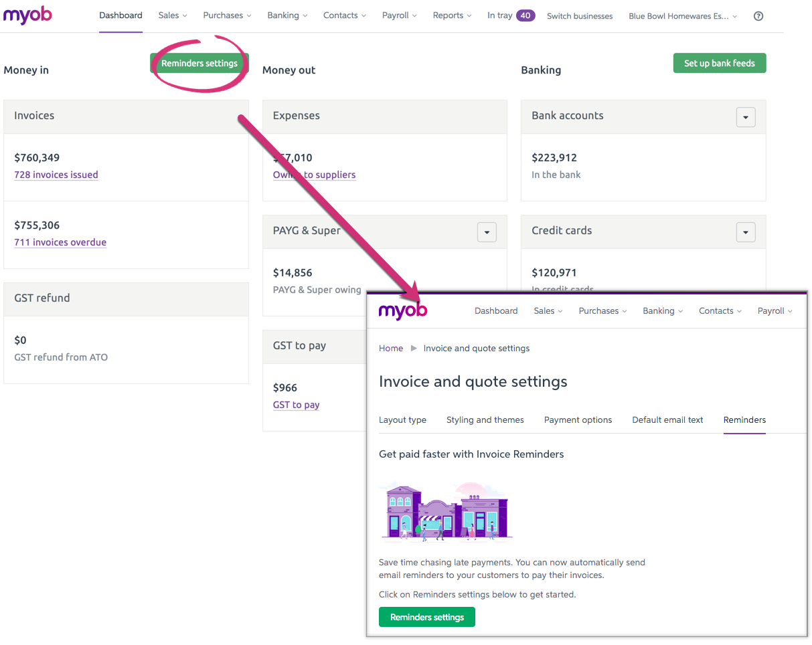Screen dimensions: 812x645
Task: Click the Set up bank feeds button
Action: click(x=719, y=64)
